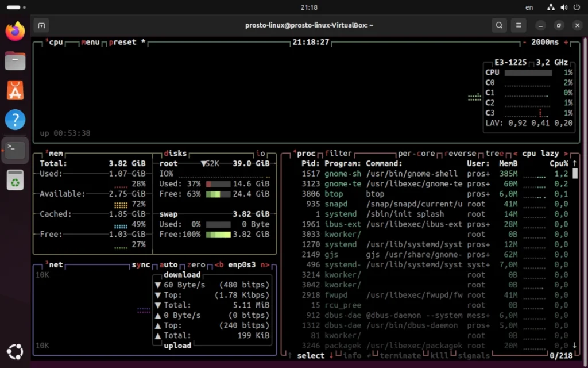Increase update interval with plus sign
Screen dimensions: 588x368
coord(566,42)
